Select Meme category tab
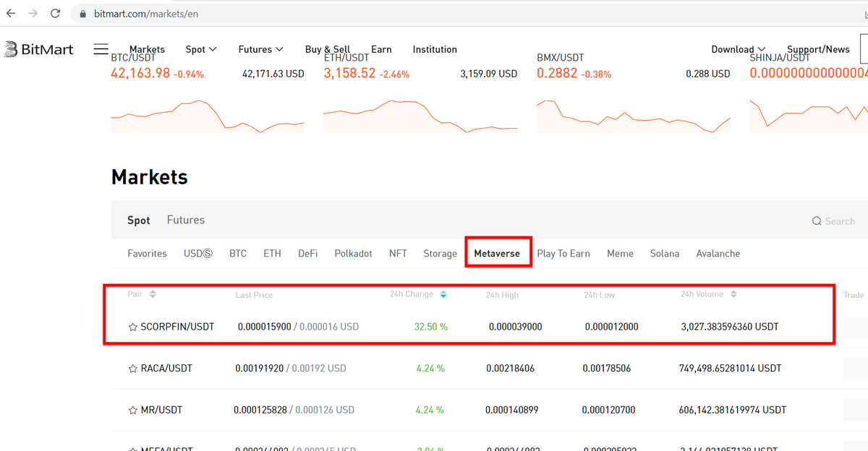The image size is (868, 451). [620, 254]
